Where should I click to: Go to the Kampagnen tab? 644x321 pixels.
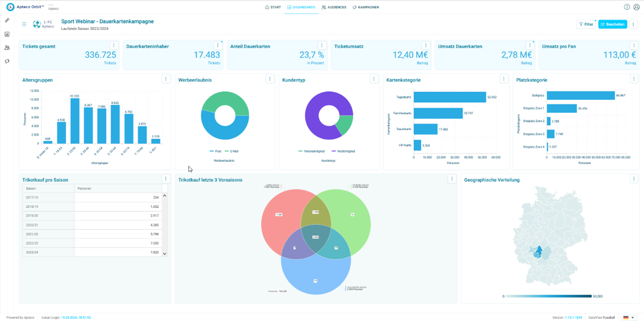pos(366,7)
